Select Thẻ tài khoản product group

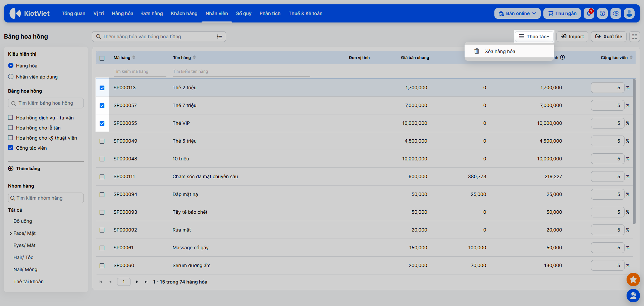(29, 282)
